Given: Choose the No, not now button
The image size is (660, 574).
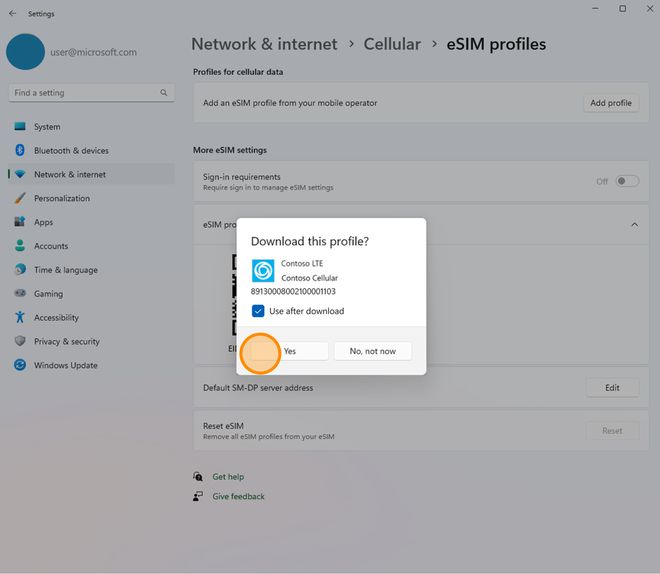Looking at the screenshot, I should tap(372, 351).
